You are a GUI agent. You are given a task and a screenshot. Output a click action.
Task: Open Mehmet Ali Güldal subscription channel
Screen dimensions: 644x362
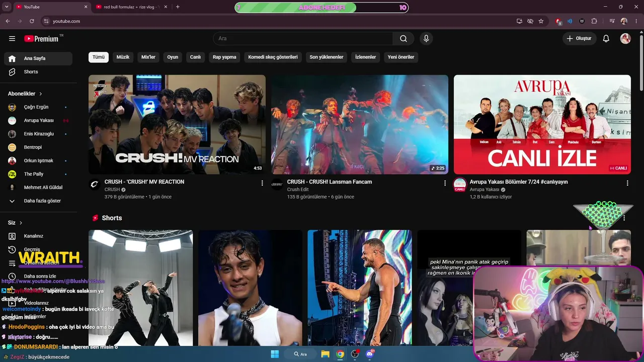(x=38, y=188)
